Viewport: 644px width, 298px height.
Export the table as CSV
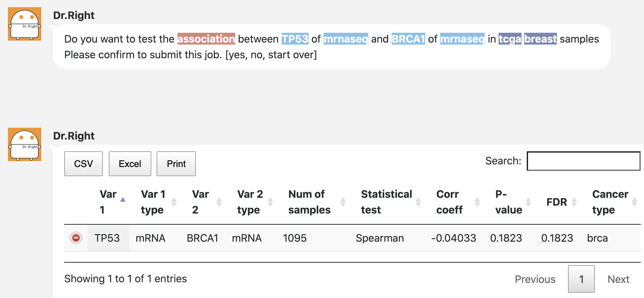[84, 164]
